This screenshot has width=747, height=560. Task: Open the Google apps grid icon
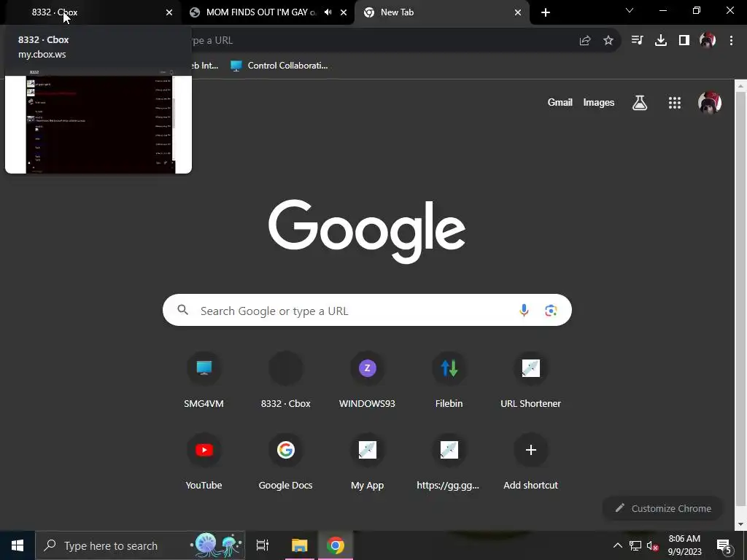675,102
